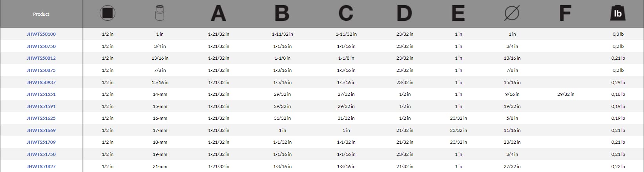Click the dimension F column header
The width and height of the screenshot is (644, 172).
565,14
